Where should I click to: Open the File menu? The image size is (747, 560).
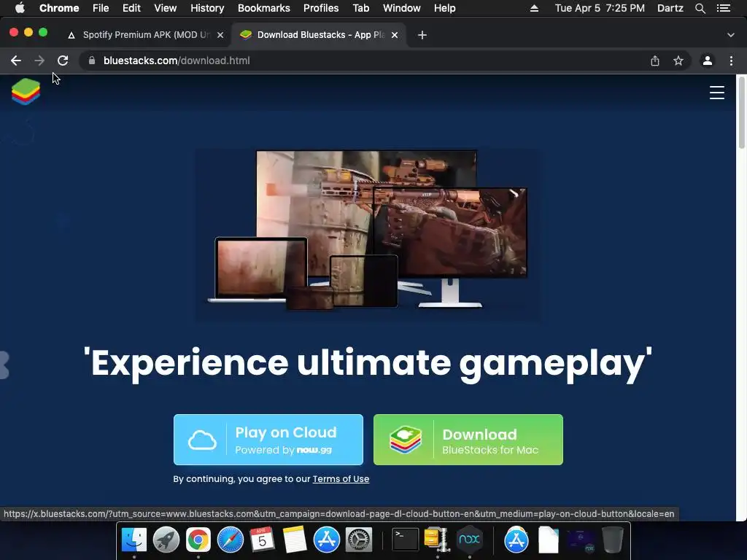(x=101, y=8)
